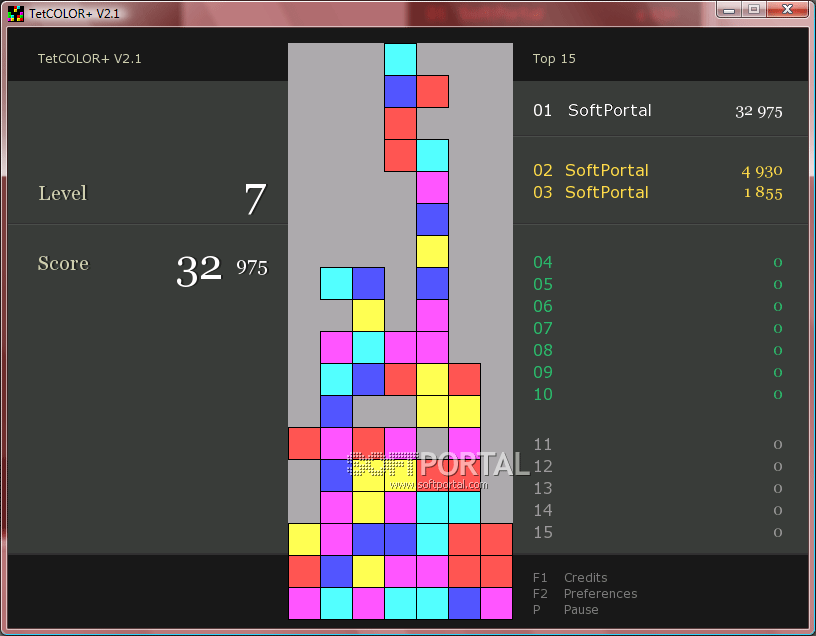Click the yellow block in bottom-left stack corner

(304, 540)
